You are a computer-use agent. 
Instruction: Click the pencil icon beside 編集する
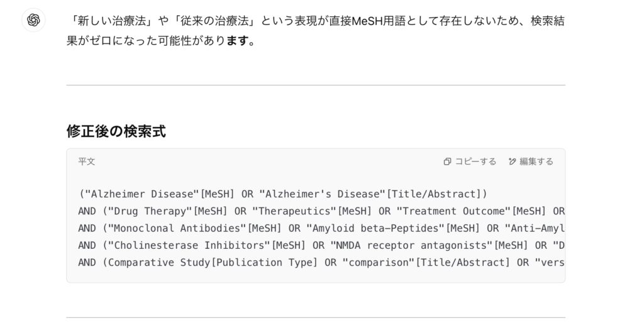point(513,162)
